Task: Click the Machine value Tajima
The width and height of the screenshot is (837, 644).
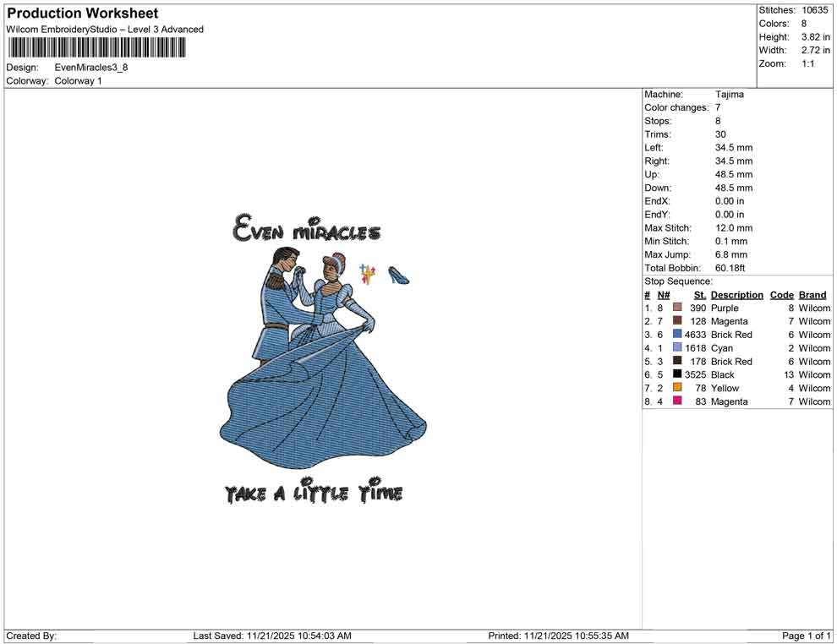Action: pyautogui.click(x=729, y=94)
